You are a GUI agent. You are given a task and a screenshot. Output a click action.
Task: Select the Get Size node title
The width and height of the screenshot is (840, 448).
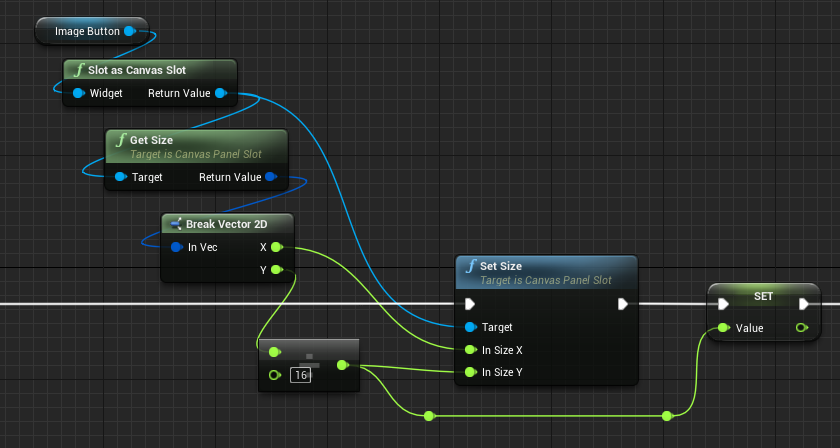152,140
